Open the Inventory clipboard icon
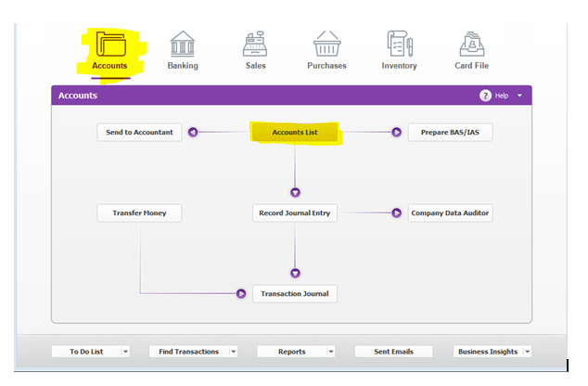Screen dimensions: 588x386 coord(399,46)
